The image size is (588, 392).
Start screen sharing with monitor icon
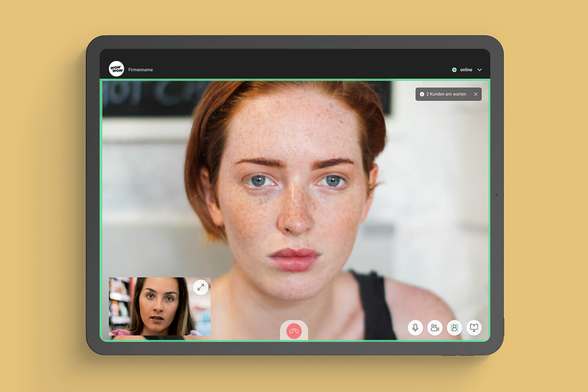[x=474, y=327]
